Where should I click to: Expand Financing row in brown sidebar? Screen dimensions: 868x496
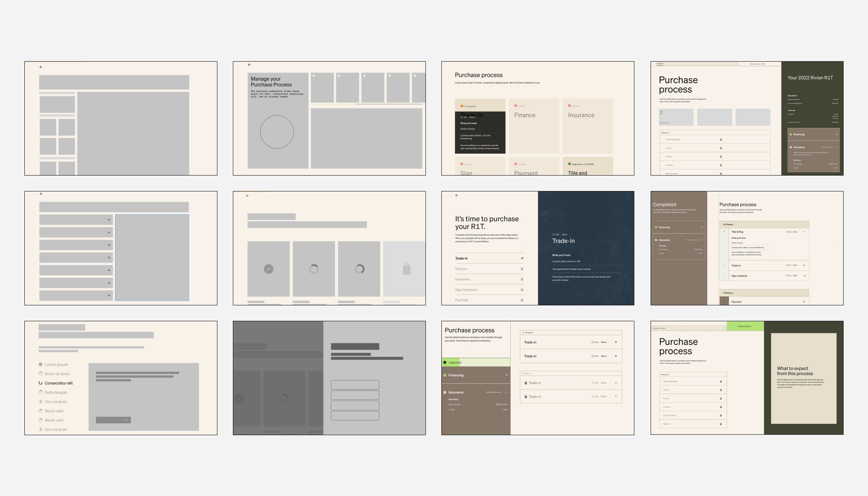pyautogui.click(x=506, y=375)
